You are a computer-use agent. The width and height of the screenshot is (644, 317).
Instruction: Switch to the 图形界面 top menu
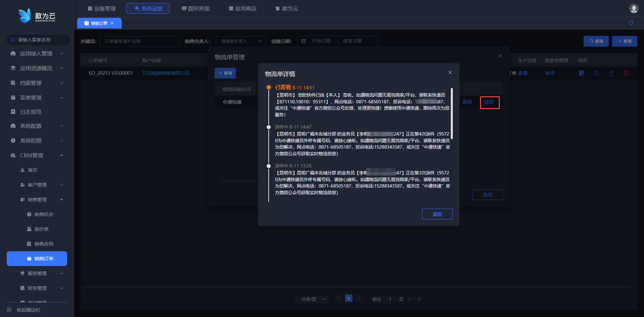tap(196, 8)
